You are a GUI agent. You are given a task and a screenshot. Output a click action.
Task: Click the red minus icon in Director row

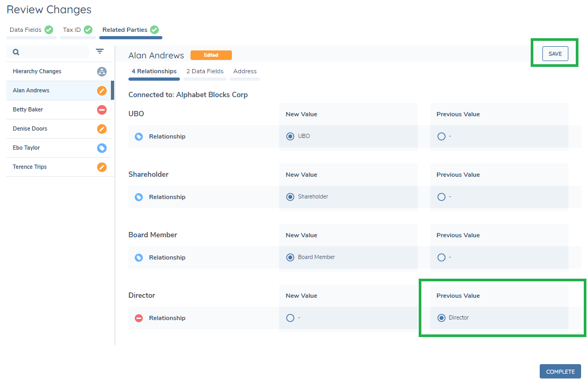point(139,318)
